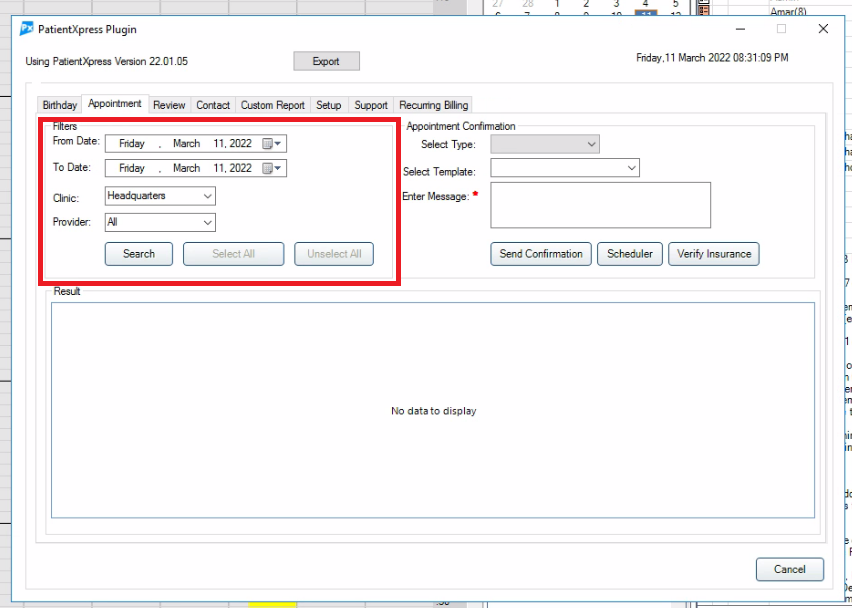
Task: Expand the Clinic dropdown showing Headquarters
Action: click(x=208, y=197)
